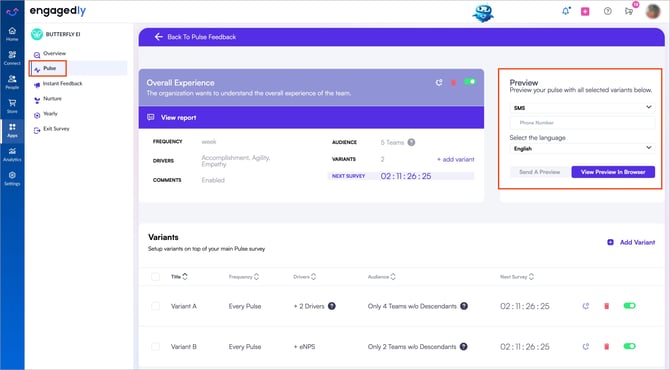670x370 pixels.
Task: Click the plus icon beside Add Variant
Action: (x=611, y=242)
